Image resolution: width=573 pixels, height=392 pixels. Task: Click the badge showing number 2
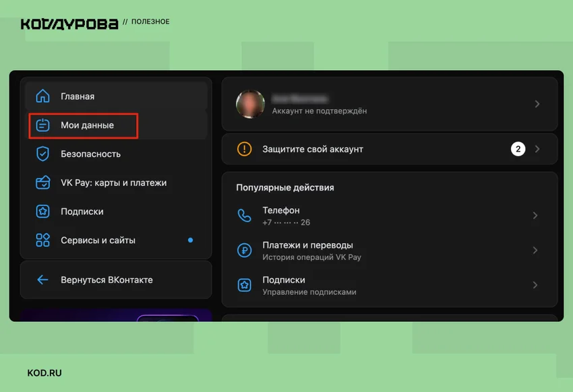pyautogui.click(x=518, y=149)
